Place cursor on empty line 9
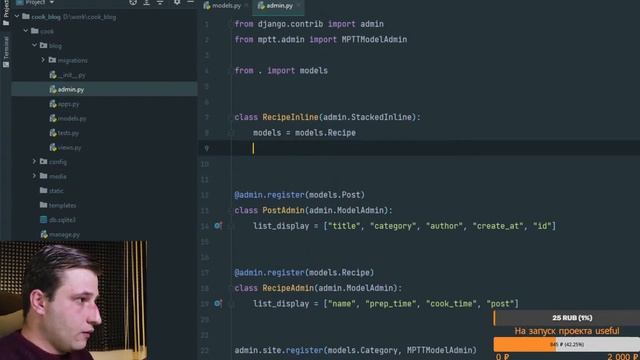Screen dimensions: 640x360 pyautogui.click(x=419, y=148)
